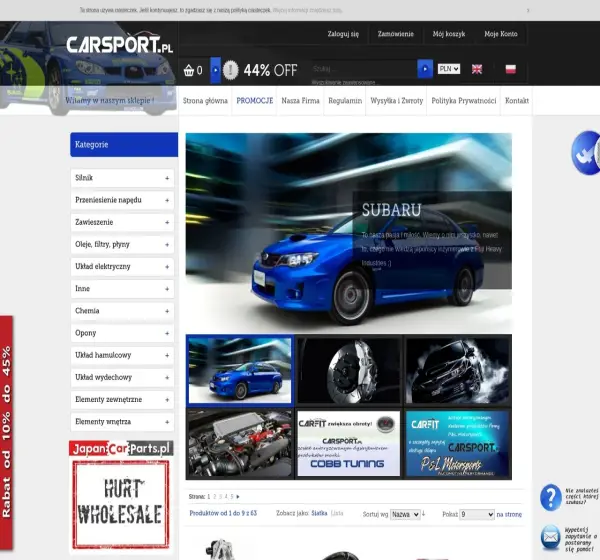The height and width of the screenshot is (560, 600).
Task: Click the main SUBARU slider image
Action: [x=349, y=233]
